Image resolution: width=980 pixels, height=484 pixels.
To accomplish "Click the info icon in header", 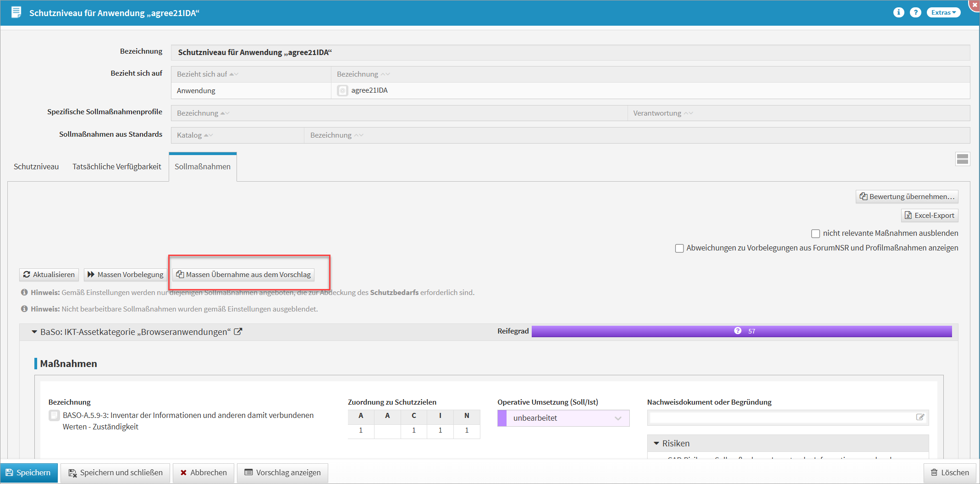I will tap(898, 12).
